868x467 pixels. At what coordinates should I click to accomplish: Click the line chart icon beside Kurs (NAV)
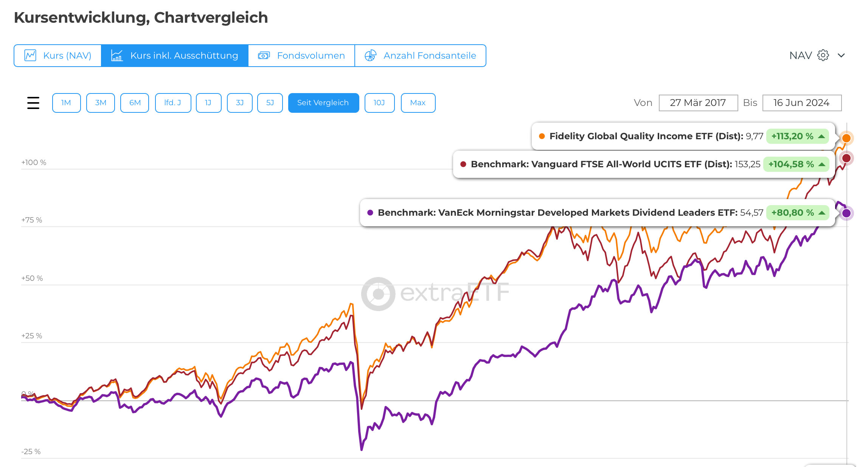pyautogui.click(x=30, y=56)
